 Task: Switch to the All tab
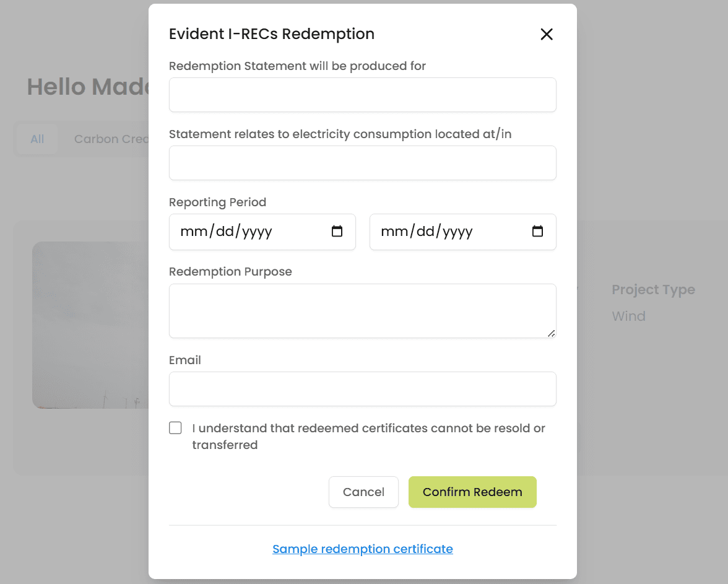(x=37, y=139)
